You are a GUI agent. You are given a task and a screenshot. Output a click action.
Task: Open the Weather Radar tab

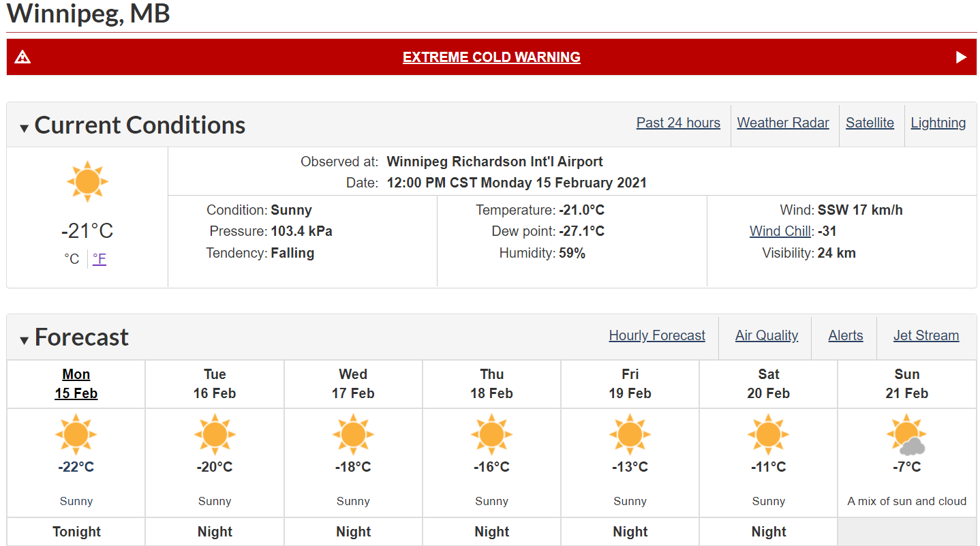pyautogui.click(x=783, y=123)
